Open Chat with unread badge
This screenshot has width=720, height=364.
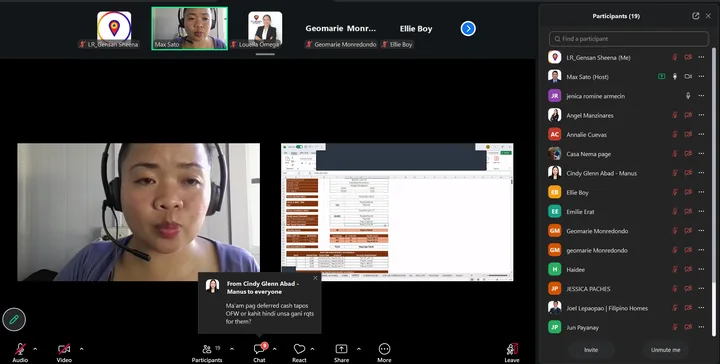click(259, 349)
